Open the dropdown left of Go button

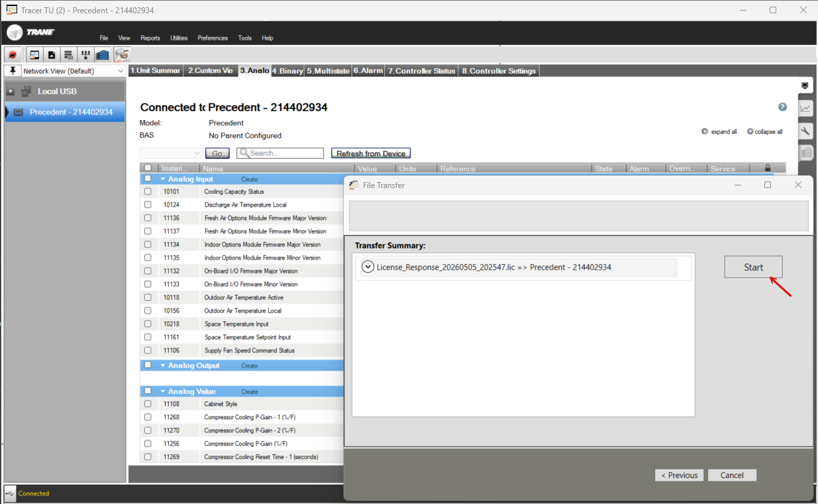tap(170, 153)
